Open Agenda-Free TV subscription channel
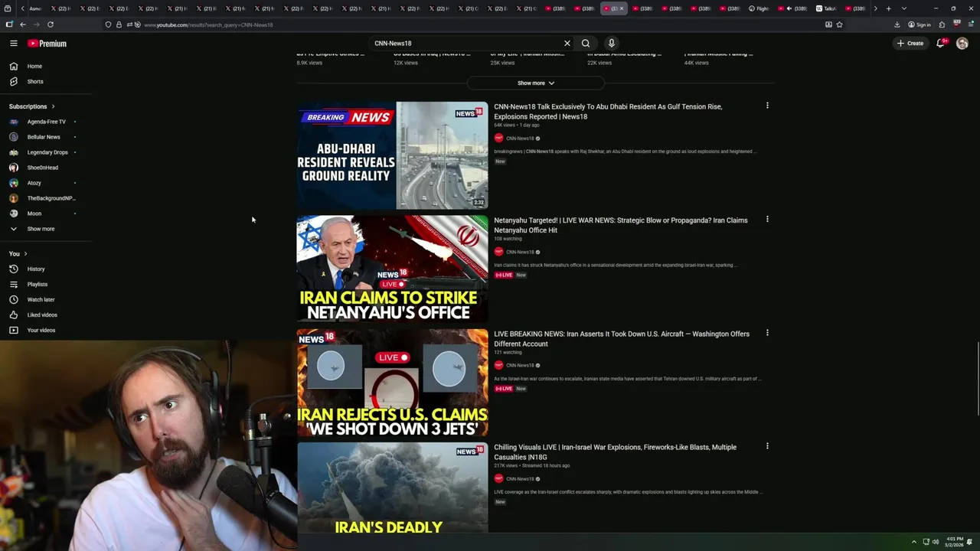980x551 pixels. [46, 122]
